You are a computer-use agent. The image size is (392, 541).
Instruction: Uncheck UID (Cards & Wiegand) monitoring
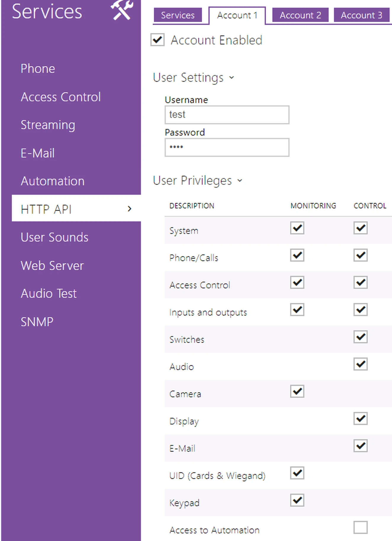pyautogui.click(x=297, y=473)
